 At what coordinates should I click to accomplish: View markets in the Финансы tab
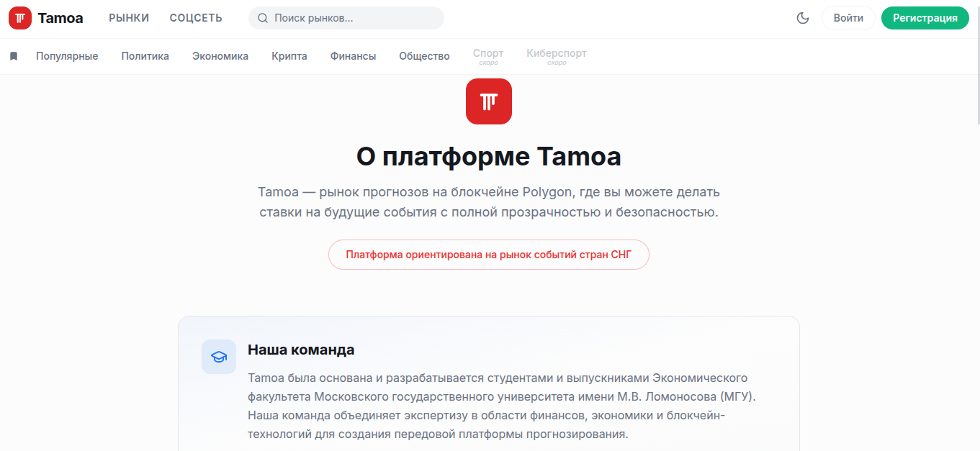pos(353,55)
